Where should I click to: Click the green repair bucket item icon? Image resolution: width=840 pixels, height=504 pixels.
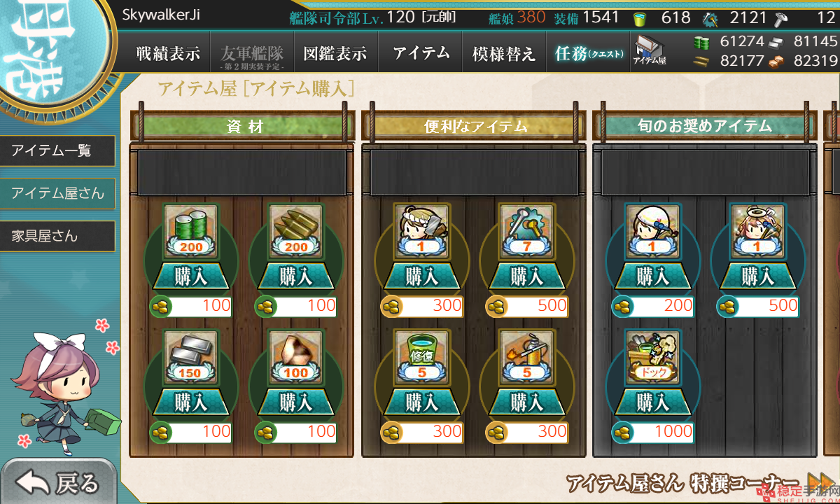coord(421,357)
